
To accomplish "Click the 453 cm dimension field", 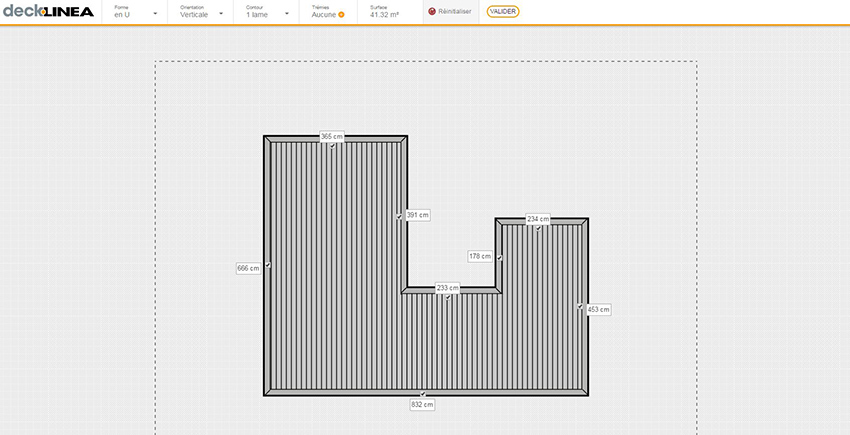I will [x=598, y=310].
